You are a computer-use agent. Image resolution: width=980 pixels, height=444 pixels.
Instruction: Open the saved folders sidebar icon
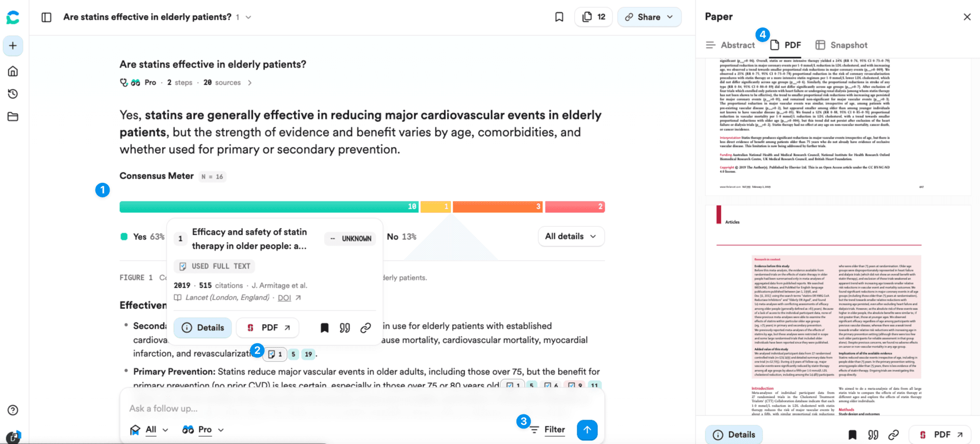(13, 117)
